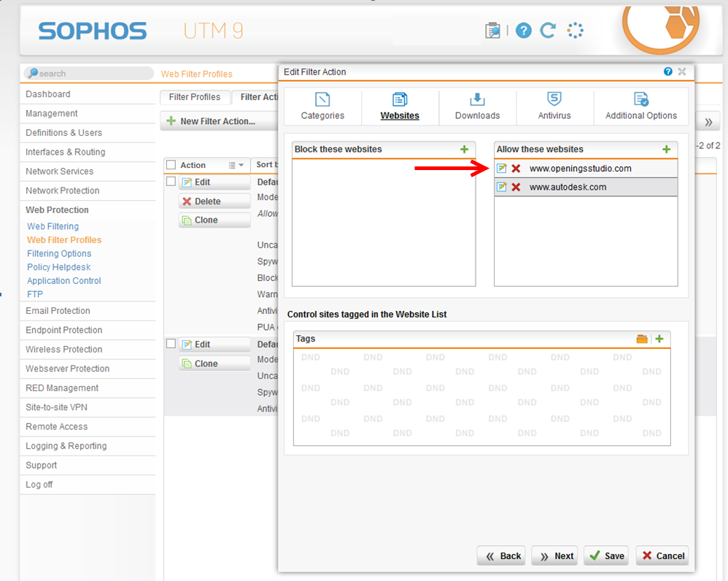Open the clipboard notes icon in header
The height and width of the screenshot is (581, 728).
click(x=492, y=31)
